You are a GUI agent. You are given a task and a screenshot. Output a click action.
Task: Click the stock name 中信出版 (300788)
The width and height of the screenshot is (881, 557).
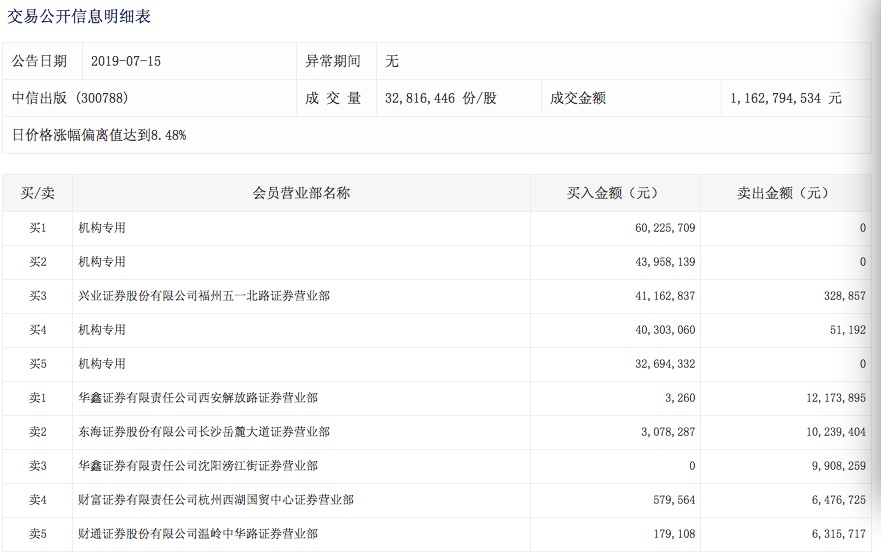click(x=70, y=98)
